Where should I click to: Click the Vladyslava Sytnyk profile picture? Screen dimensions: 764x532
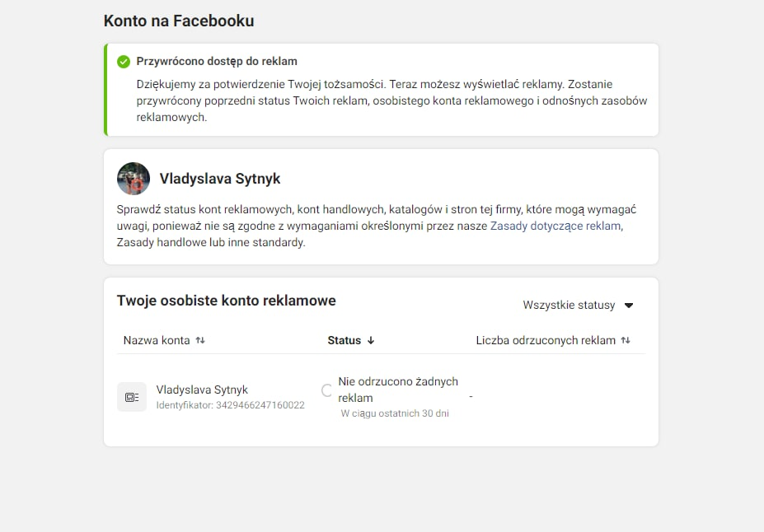pos(134,179)
